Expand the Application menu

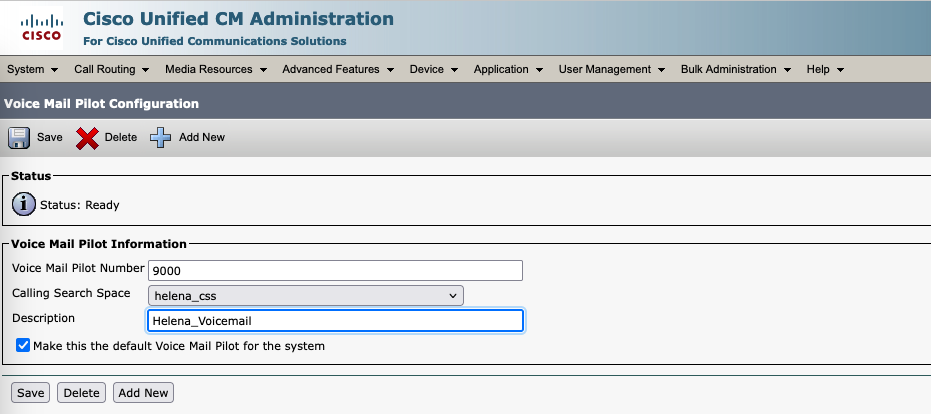coord(508,69)
